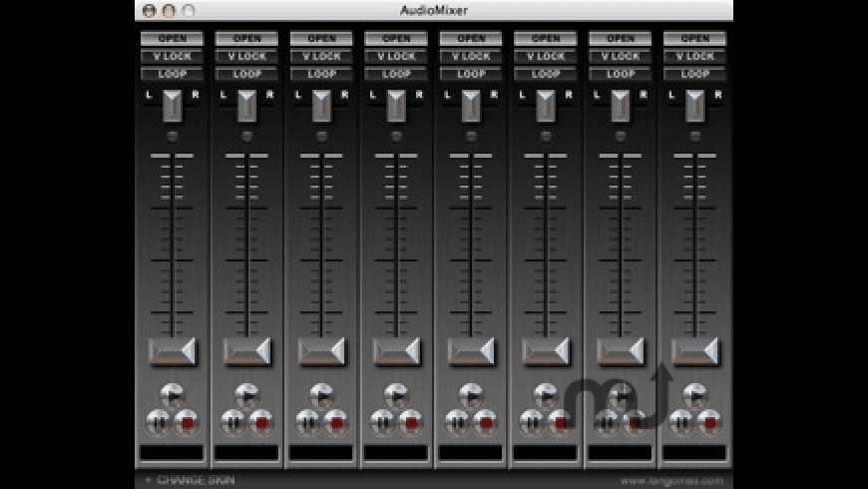Image resolution: width=868 pixels, height=489 pixels.
Task: Enable LOOP on channel 5
Action: pyautogui.click(x=471, y=74)
